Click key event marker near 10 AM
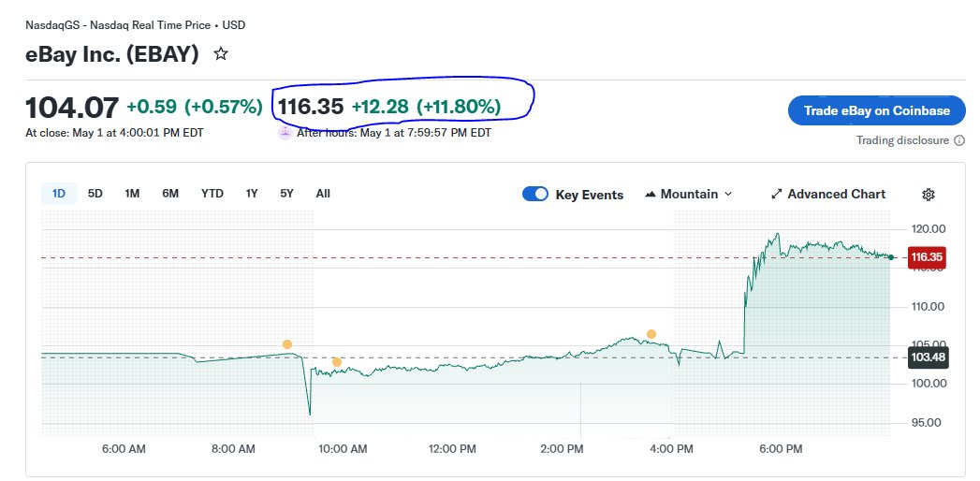The height and width of the screenshot is (481, 980). 337,362
